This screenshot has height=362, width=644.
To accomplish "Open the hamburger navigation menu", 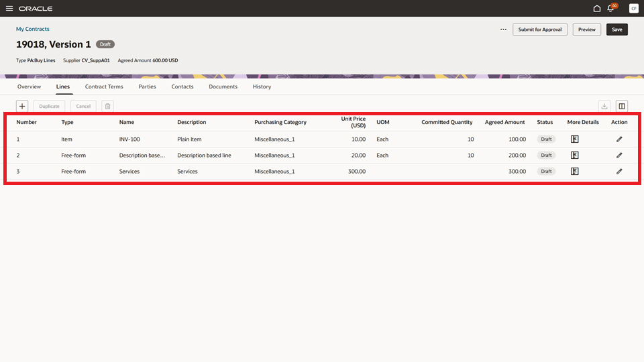I will click(9, 8).
